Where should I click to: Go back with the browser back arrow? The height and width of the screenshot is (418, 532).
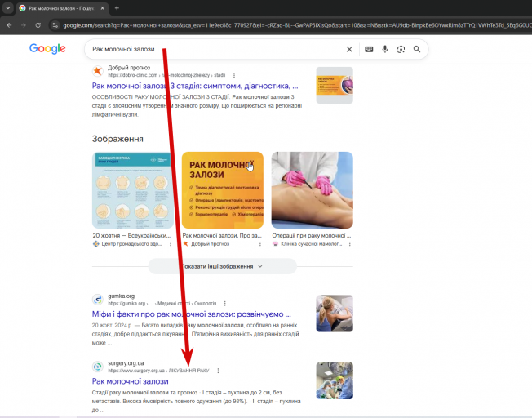pyautogui.click(x=9, y=25)
